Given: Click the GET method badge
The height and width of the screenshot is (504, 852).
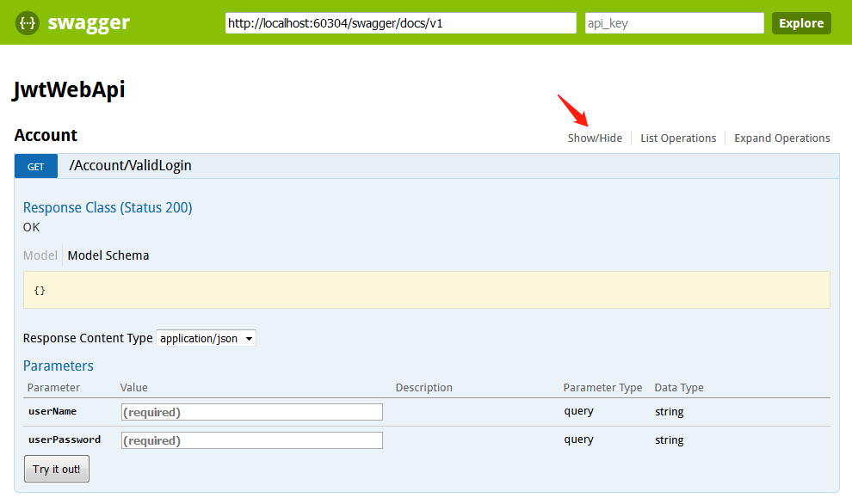Looking at the screenshot, I should point(36,166).
